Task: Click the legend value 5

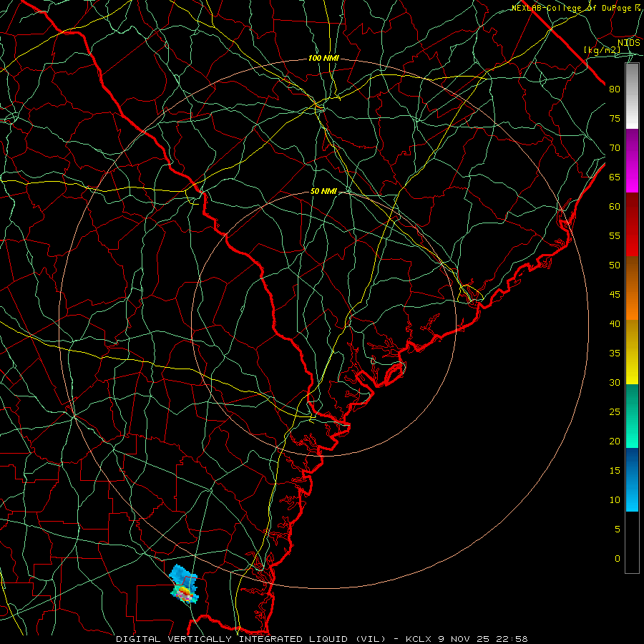Action: pos(618,530)
